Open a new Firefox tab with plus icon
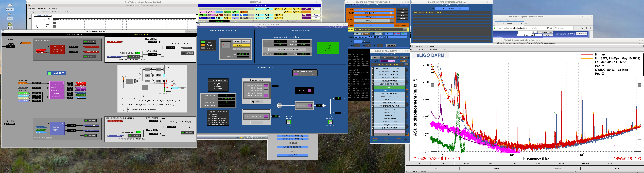Viewport: 644px width, 173px height. click(x=526, y=23)
